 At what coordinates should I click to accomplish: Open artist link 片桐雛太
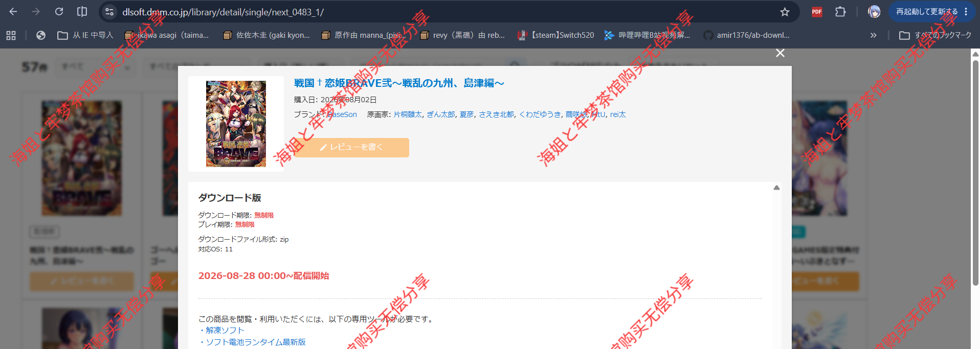pyautogui.click(x=408, y=114)
